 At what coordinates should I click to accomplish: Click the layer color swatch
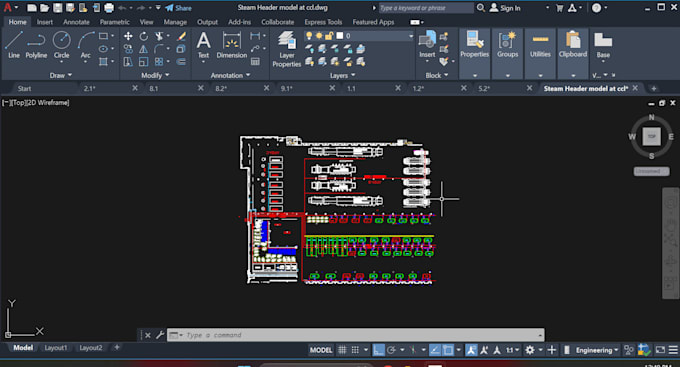340,36
